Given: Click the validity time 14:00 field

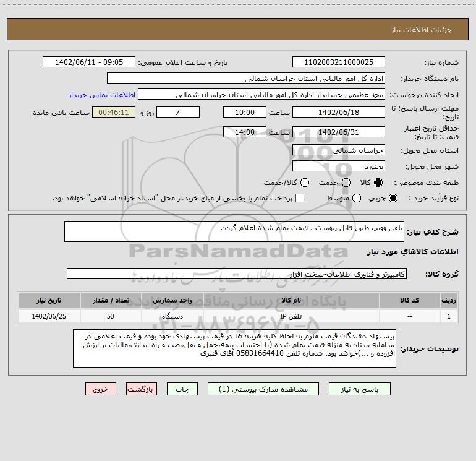Looking at the screenshot, I should (245, 132).
